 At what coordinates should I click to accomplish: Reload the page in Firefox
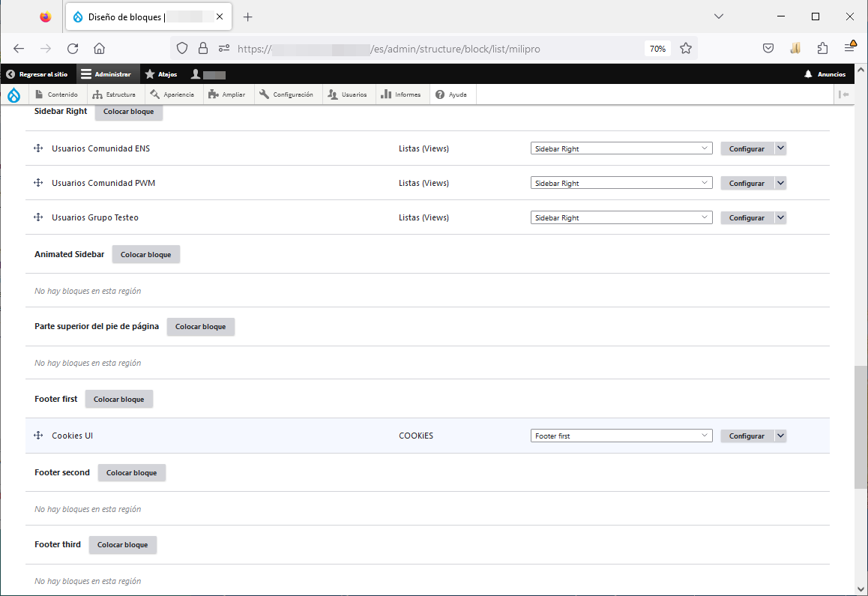[x=73, y=49]
